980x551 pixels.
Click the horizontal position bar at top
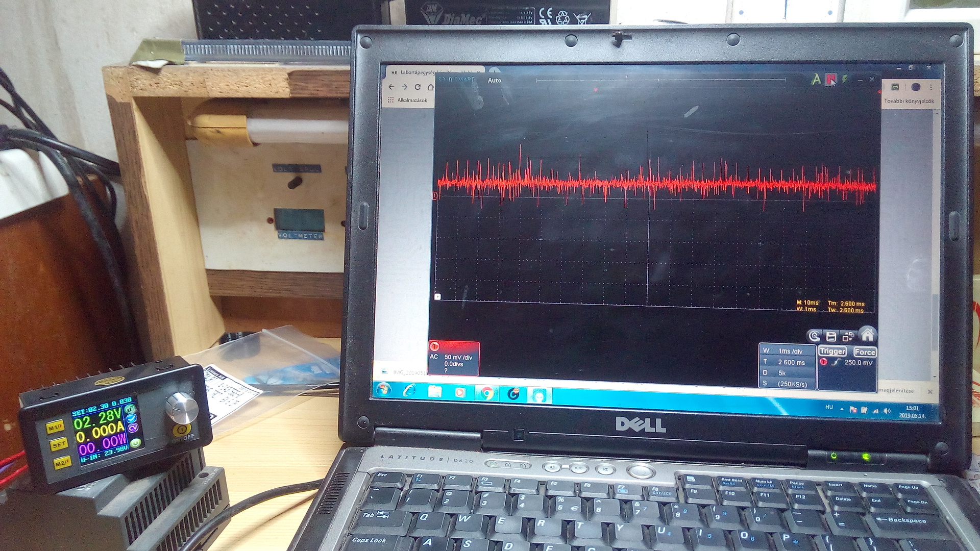click(660, 80)
